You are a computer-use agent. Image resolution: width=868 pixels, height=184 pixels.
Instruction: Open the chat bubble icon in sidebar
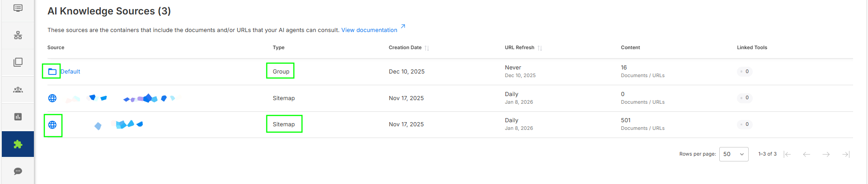tap(18, 171)
